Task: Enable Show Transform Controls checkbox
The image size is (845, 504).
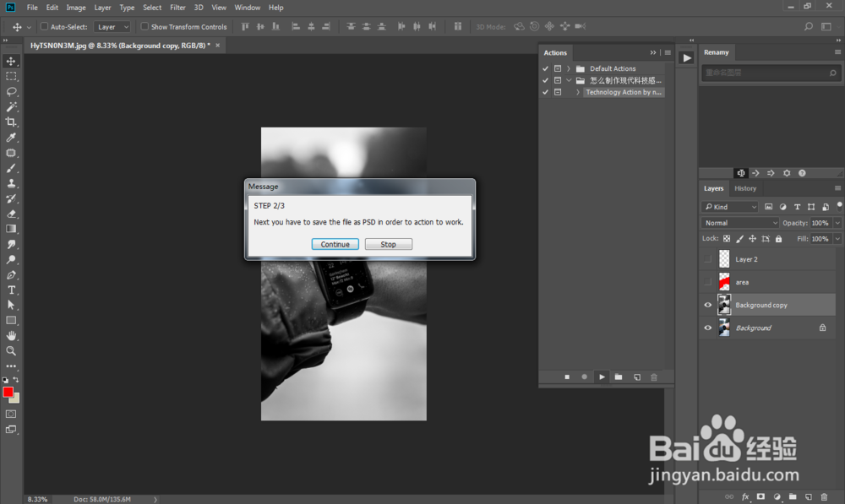Action: 144,26
